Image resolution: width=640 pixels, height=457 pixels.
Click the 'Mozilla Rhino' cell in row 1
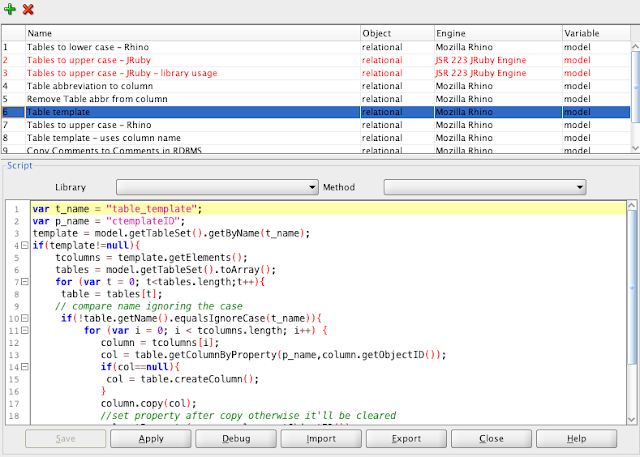point(498,47)
